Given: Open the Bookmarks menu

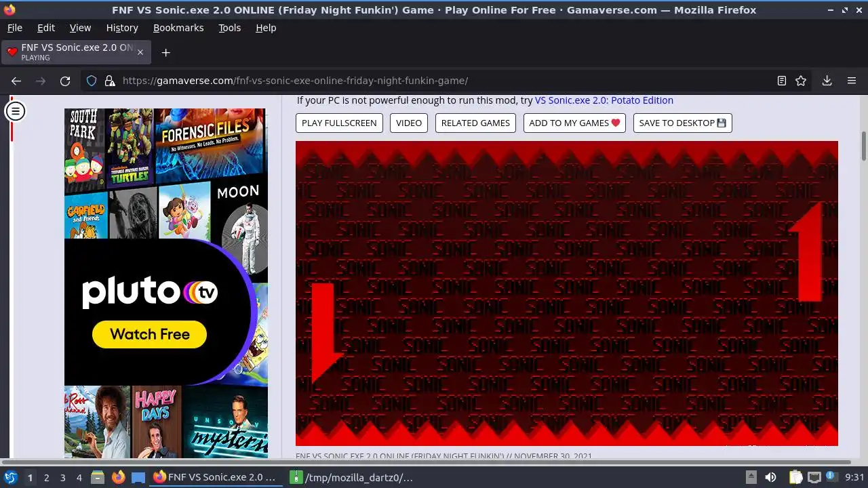Looking at the screenshot, I should 178,28.
